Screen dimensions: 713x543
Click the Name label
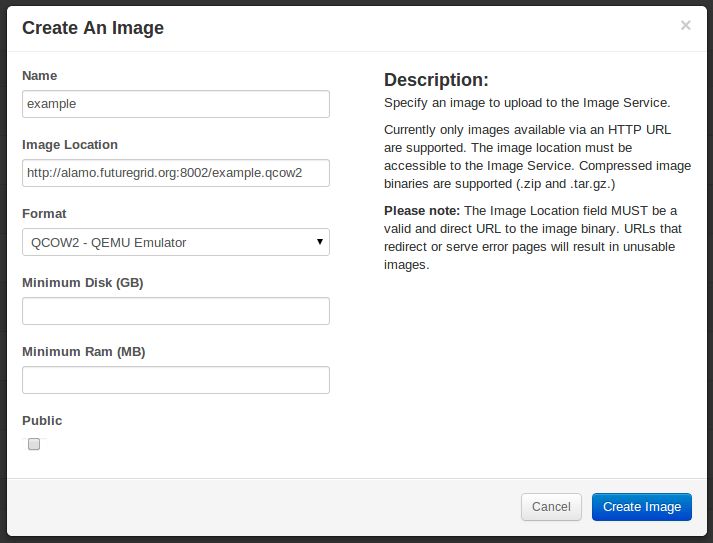click(40, 75)
